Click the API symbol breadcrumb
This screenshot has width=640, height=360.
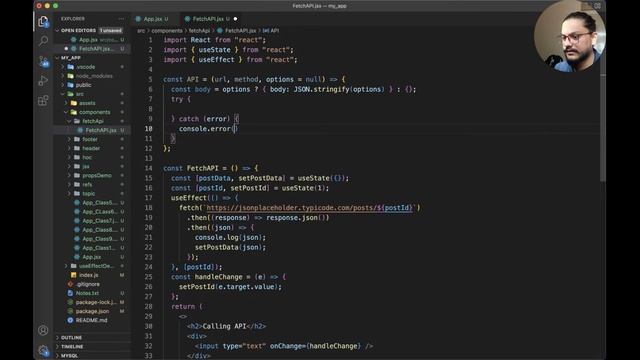click(x=271, y=31)
